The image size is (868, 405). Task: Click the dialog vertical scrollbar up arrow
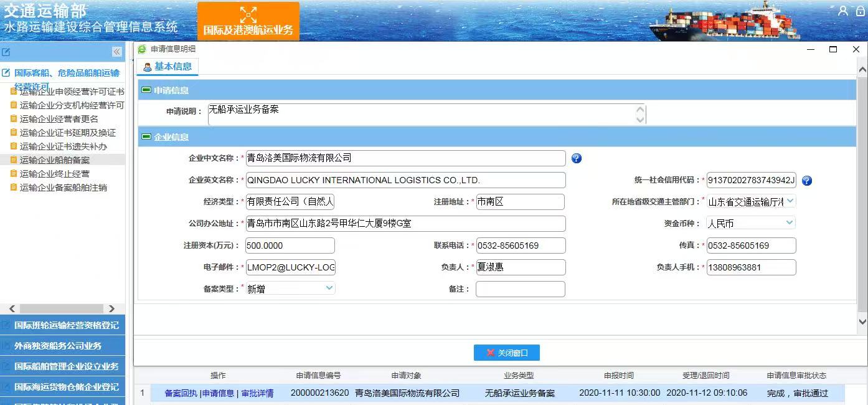862,69
